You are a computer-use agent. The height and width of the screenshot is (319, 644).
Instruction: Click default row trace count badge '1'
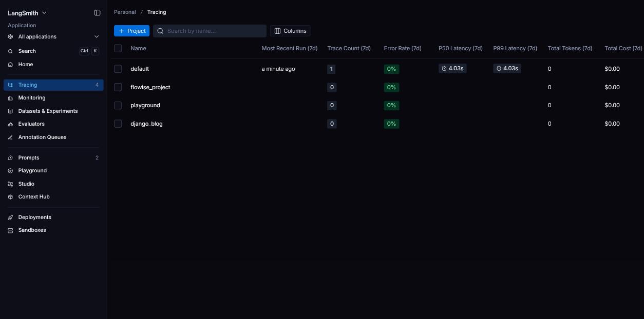click(331, 69)
